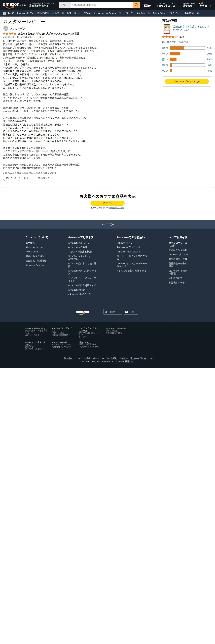Open the ミュージック nav item

126,13
